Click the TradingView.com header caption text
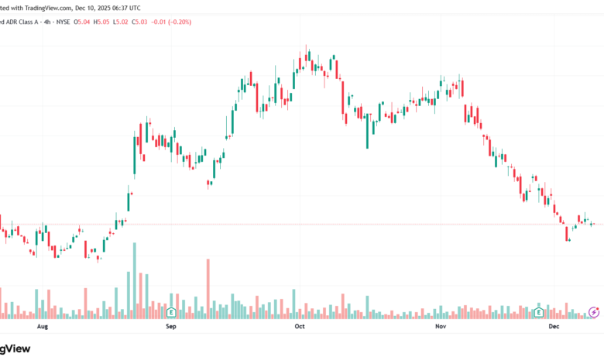Viewport: 604px width, 364px height. tap(70, 8)
